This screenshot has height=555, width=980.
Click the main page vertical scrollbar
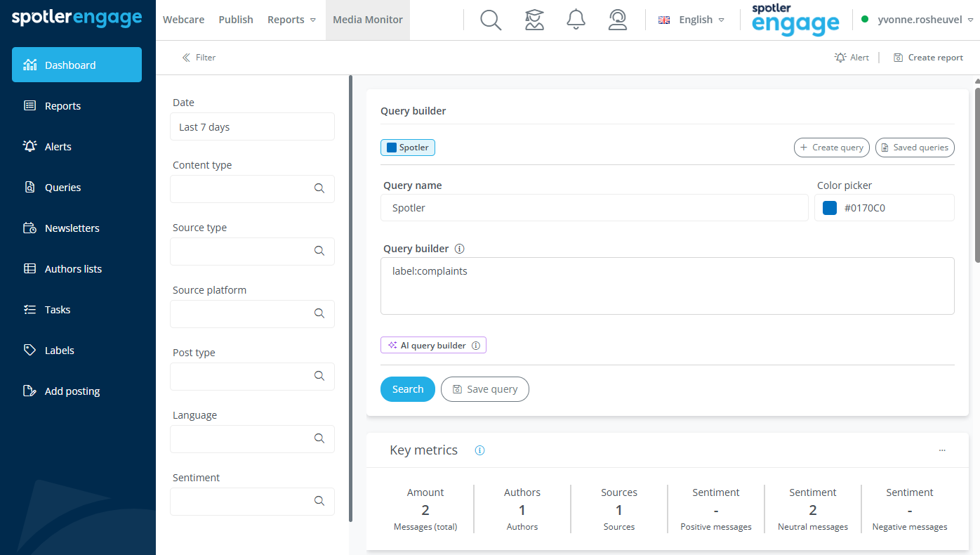[x=976, y=176]
